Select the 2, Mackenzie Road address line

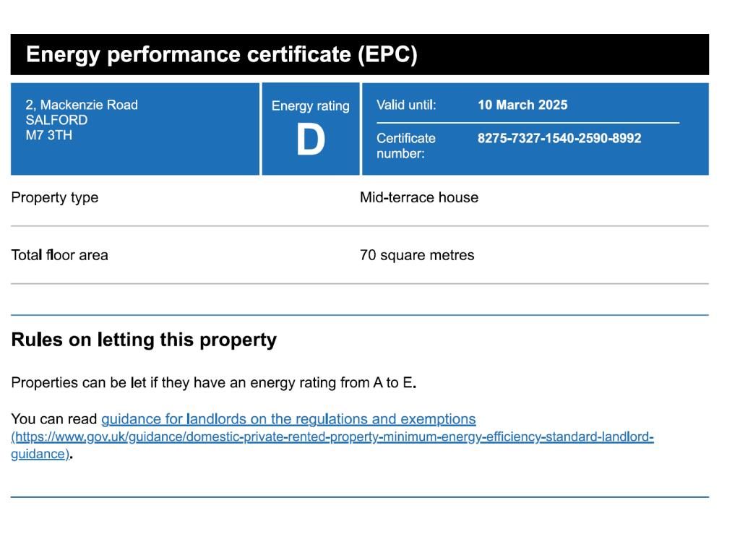[x=82, y=105]
